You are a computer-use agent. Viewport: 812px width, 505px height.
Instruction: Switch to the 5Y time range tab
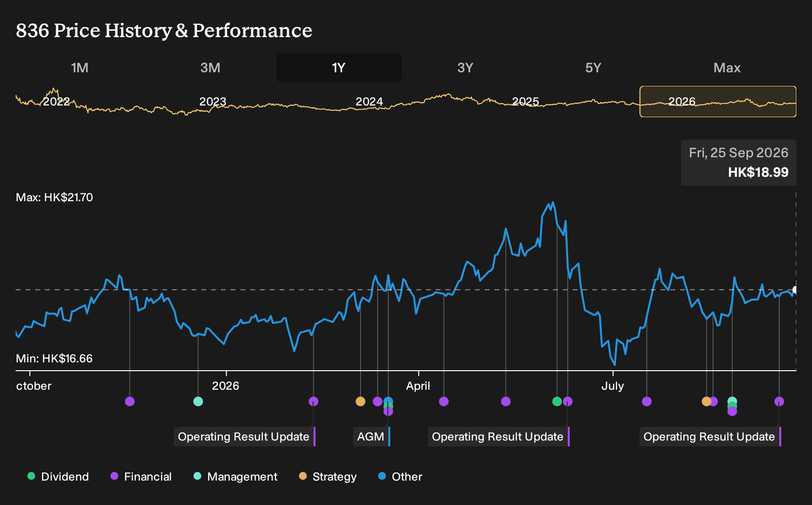[593, 67]
